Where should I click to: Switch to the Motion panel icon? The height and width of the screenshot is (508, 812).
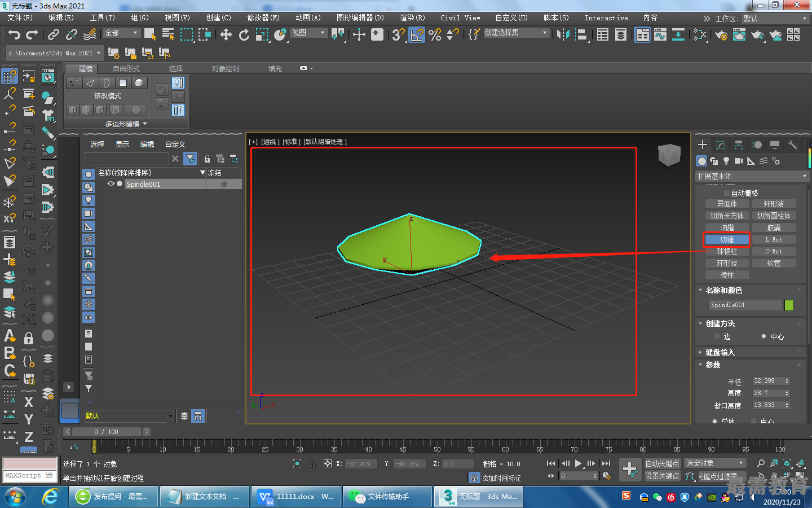click(x=757, y=145)
